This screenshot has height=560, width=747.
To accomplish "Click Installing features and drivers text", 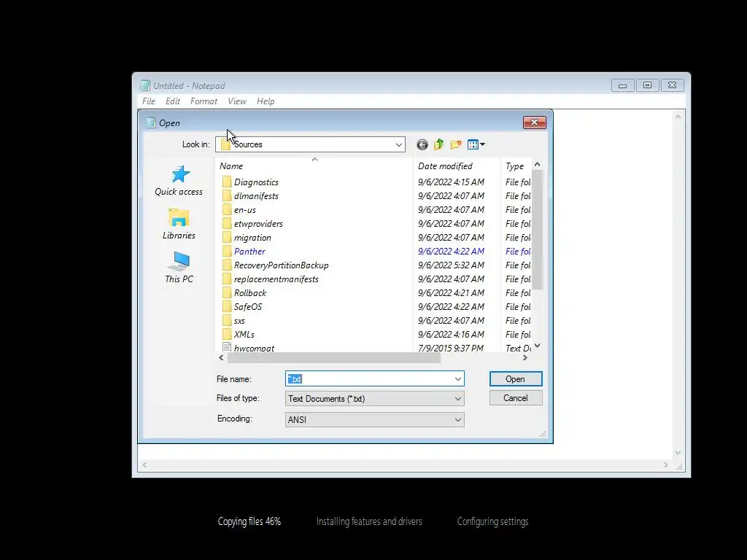I will pyautogui.click(x=369, y=521).
